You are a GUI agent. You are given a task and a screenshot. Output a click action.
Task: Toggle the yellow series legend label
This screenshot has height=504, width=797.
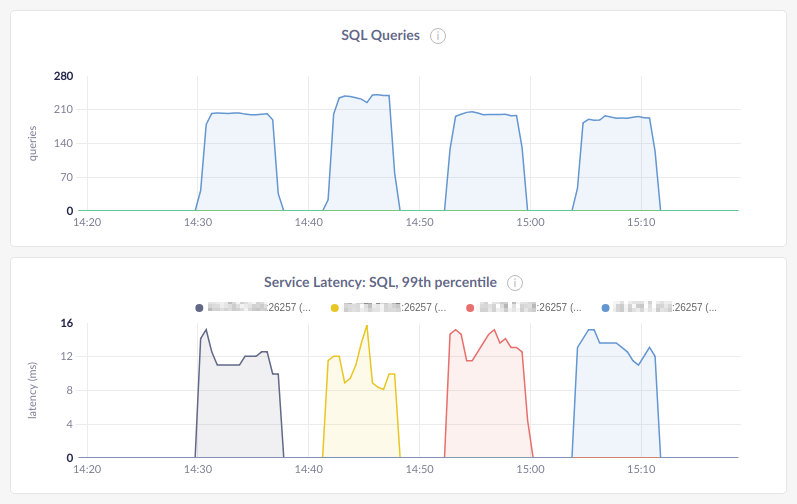click(396, 309)
